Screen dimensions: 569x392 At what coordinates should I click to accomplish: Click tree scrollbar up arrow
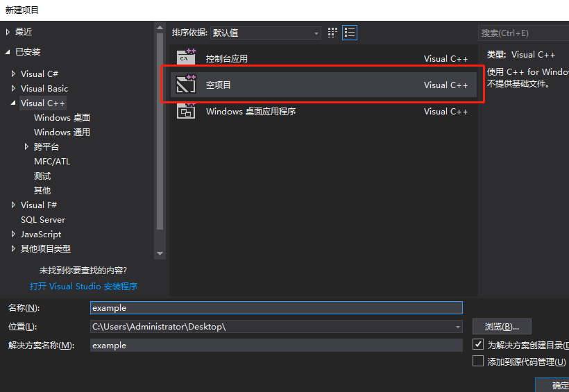160,28
